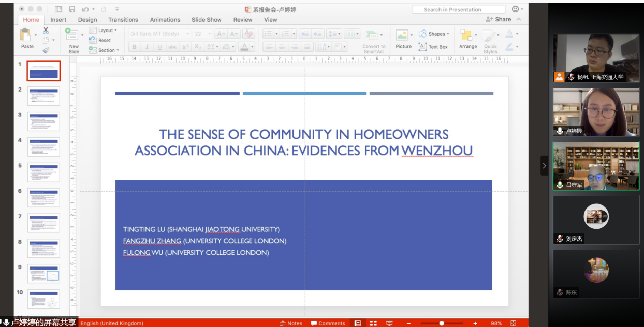
Task: Toggle the Notes pane
Action: (291, 323)
